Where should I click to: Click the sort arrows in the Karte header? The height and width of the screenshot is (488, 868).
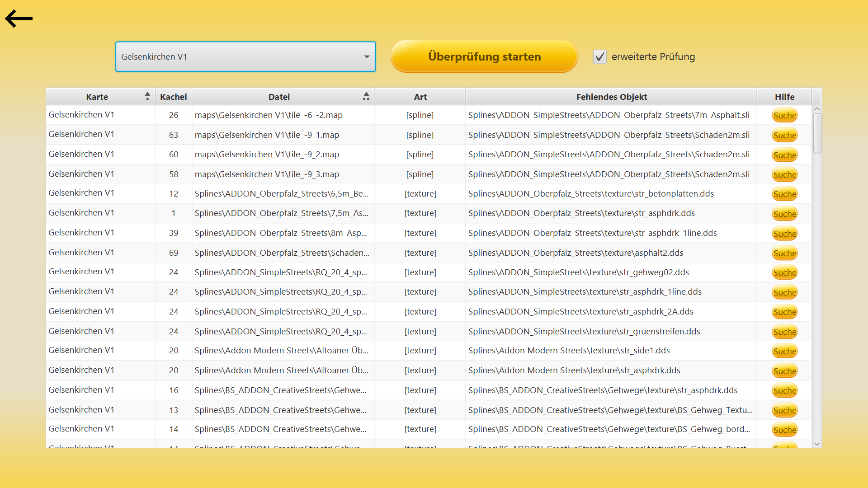(x=147, y=96)
